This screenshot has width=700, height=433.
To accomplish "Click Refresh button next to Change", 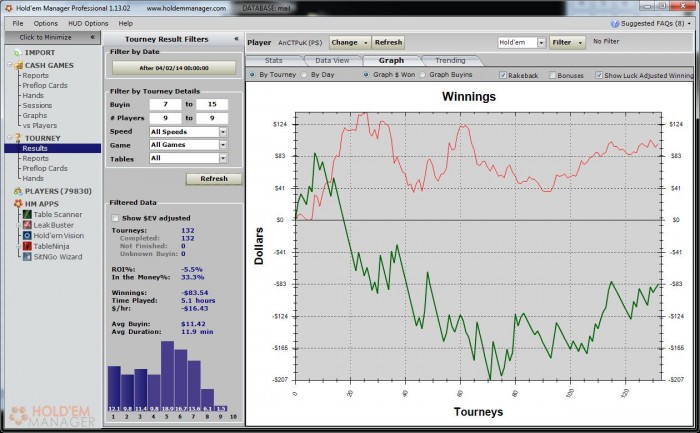I will (x=388, y=42).
